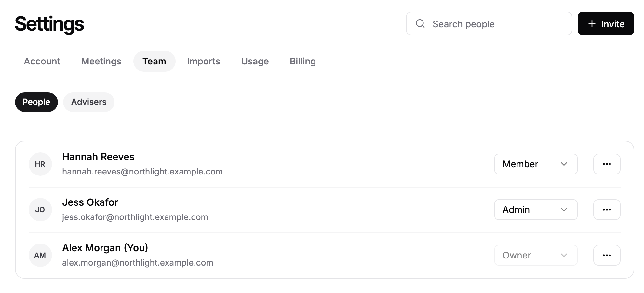Click the HR avatar badge

pos(40,164)
